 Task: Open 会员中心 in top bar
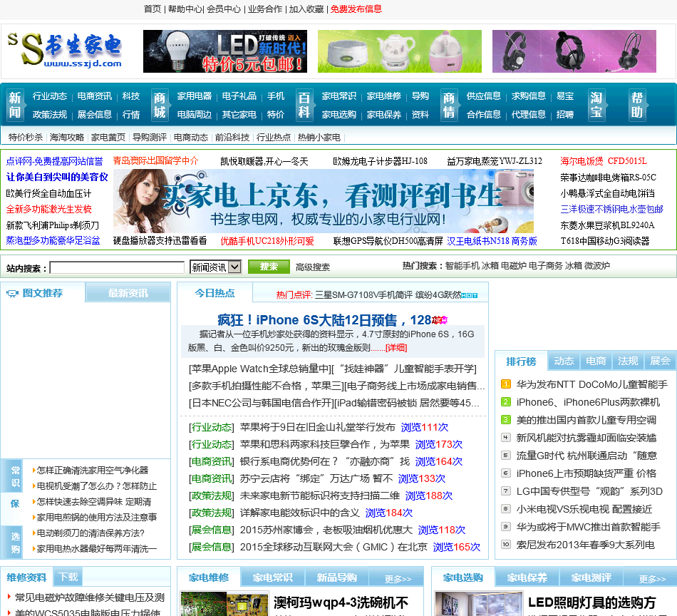[x=224, y=9]
